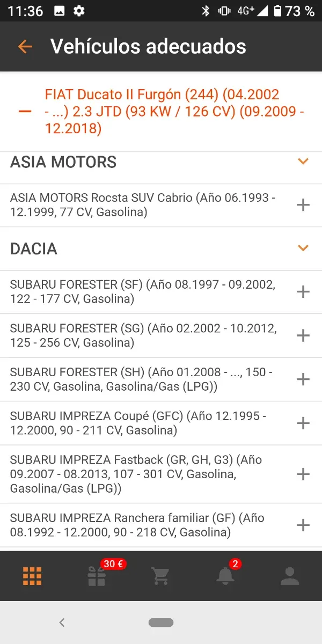Open notifications bell

(225, 576)
